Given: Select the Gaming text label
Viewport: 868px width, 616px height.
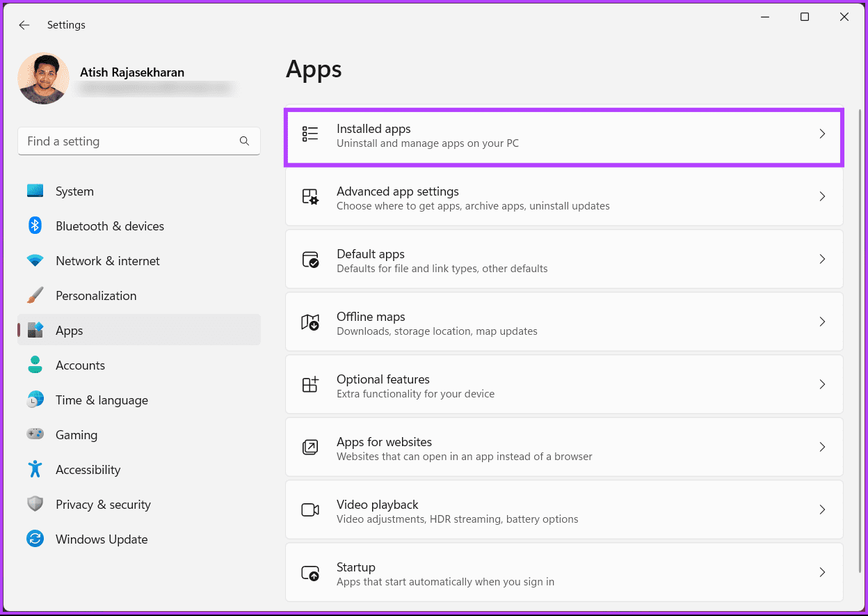Looking at the screenshot, I should point(77,435).
